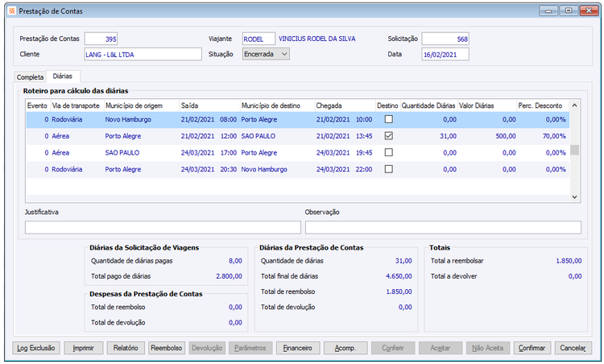Open Log Exclusão
Viewport: 604px width, 364px height.
36,348
